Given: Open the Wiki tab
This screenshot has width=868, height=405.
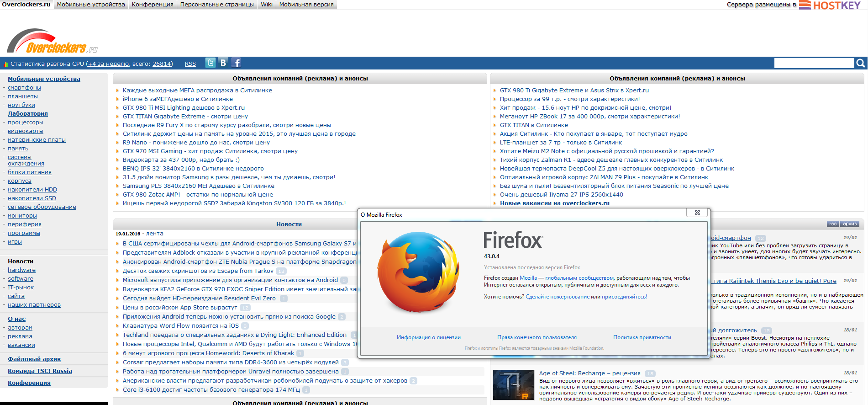Looking at the screenshot, I should coord(267,4).
